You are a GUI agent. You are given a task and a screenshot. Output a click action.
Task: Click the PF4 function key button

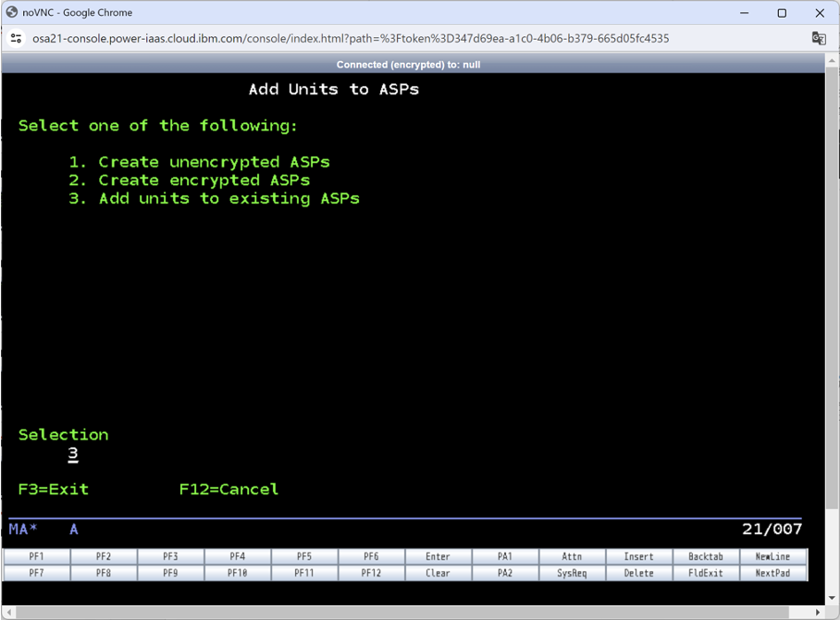pos(238,556)
